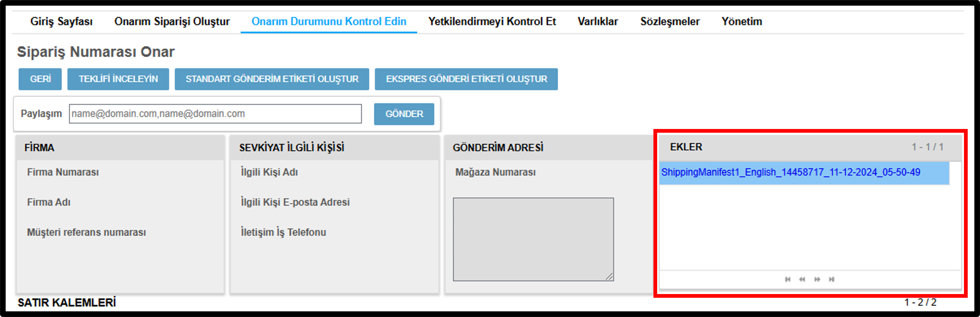Open the ShippingManifest1_English attachment link
Image resolution: width=980 pixels, height=317 pixels.
click(x=791, y=173)
